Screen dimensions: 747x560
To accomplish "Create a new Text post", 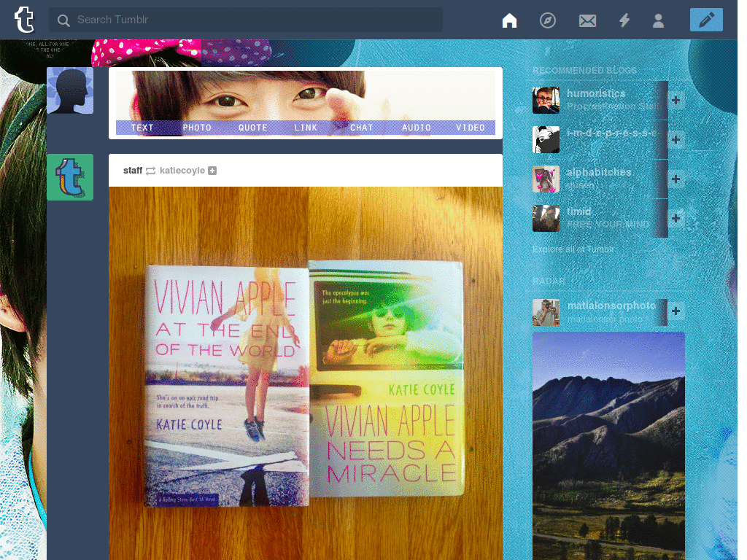I will tap(142, 128).
